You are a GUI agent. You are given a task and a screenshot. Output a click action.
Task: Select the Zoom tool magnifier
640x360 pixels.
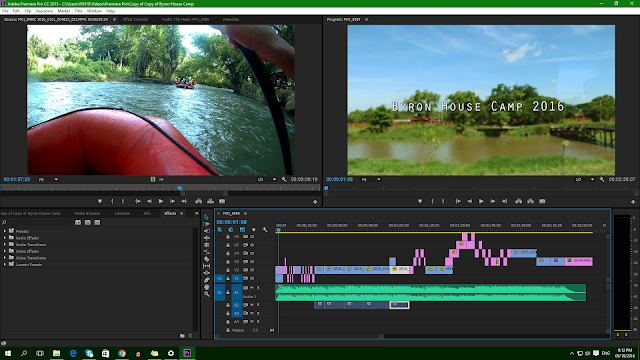point(207,294)
